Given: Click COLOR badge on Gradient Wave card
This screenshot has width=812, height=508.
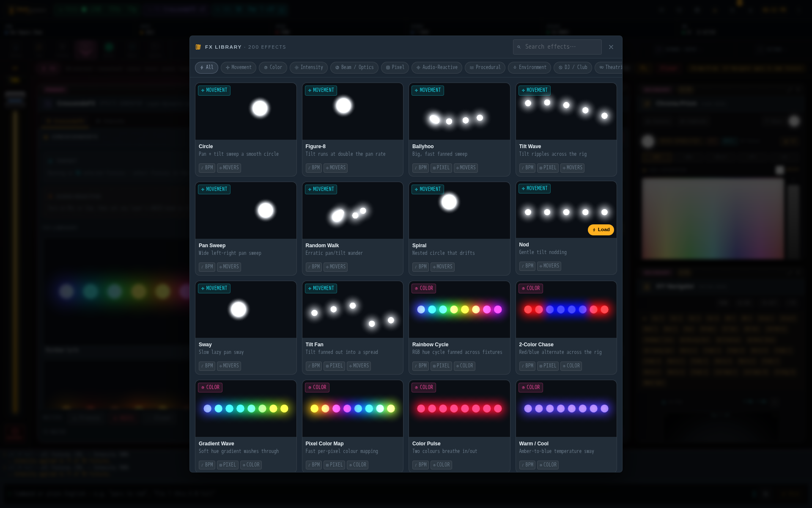Looking at the screenshot, I should [210, 387].
